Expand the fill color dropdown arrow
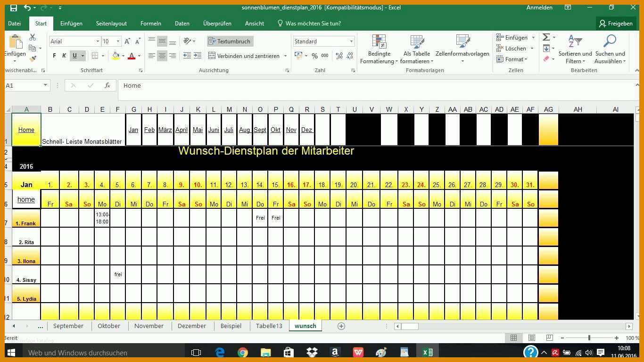The image size is (644, 362). point(123,56)
